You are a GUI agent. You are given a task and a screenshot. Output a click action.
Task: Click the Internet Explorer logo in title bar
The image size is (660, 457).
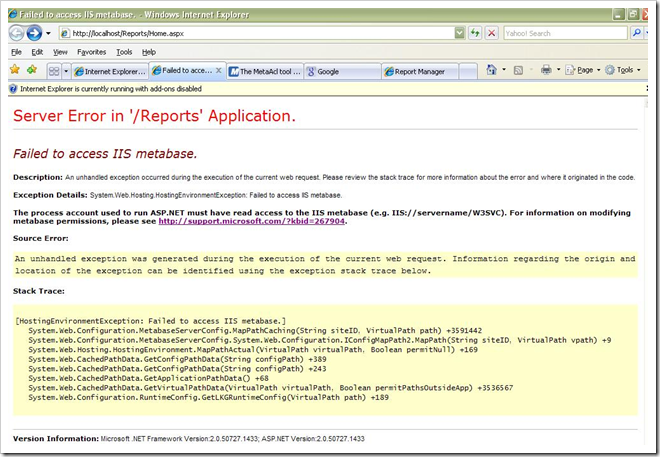pos(13,15)
